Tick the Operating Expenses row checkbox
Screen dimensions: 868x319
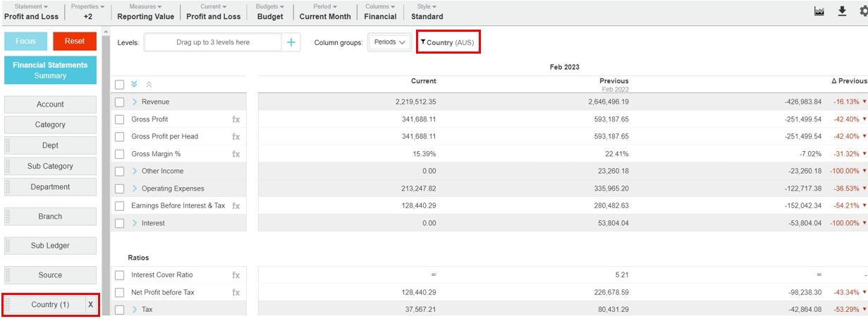(120, 188)
